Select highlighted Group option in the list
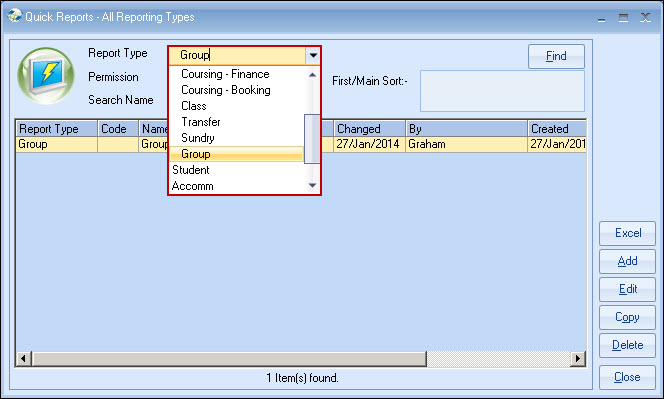Viewport: 664px width, 399px height. [236, 154]
